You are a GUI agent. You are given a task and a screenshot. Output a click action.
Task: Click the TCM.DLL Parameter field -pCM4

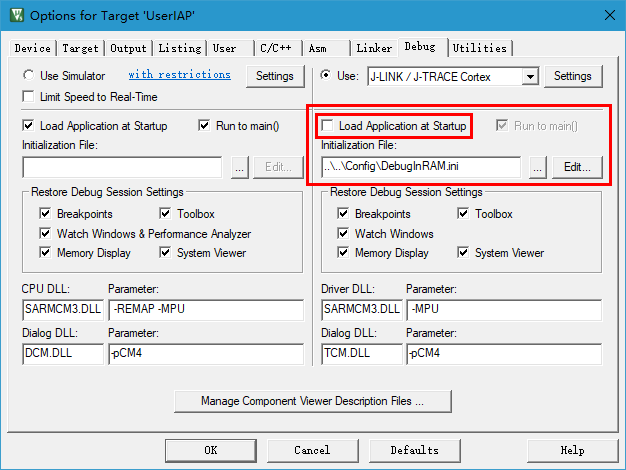504,354
